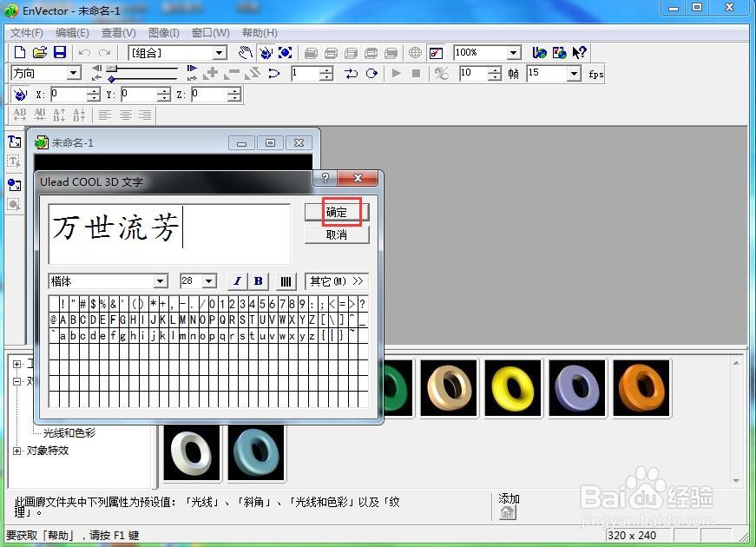Select the Resize object tool

285,52
